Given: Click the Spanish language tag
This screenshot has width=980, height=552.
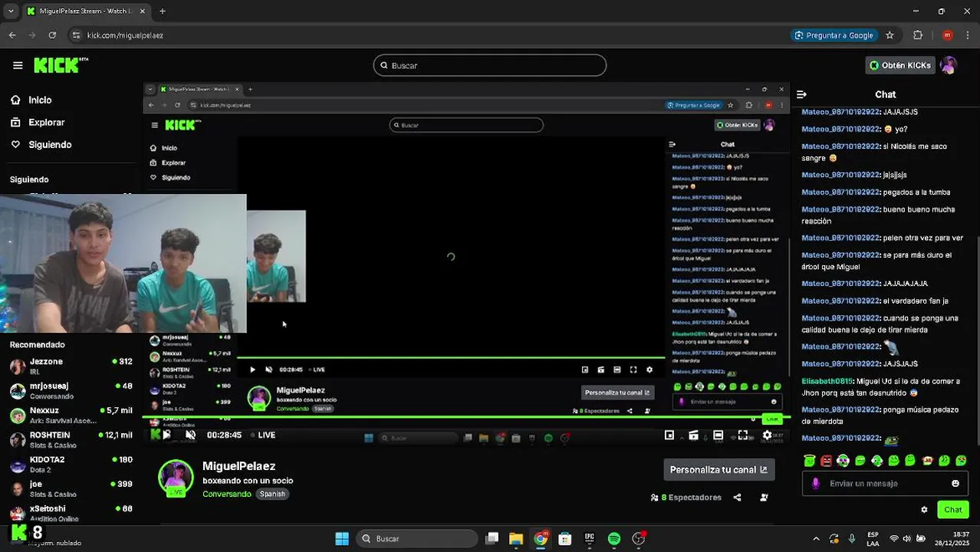Looking at the screenshot, I should 272,494.
